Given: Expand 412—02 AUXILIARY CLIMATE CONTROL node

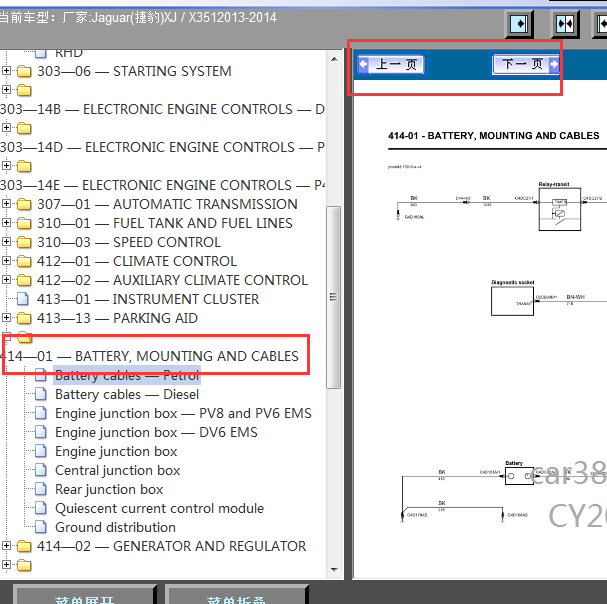Looking at the screenshot, I should (6, 280).
